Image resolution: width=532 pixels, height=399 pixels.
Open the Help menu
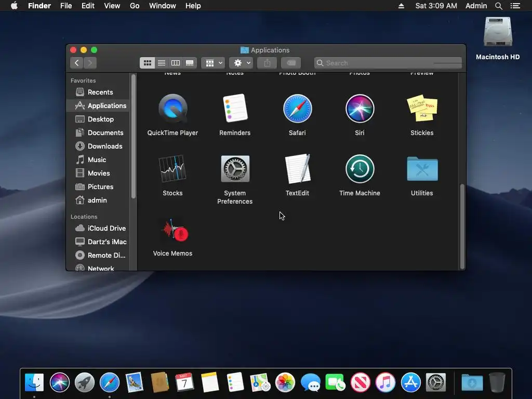click(193, 6)
